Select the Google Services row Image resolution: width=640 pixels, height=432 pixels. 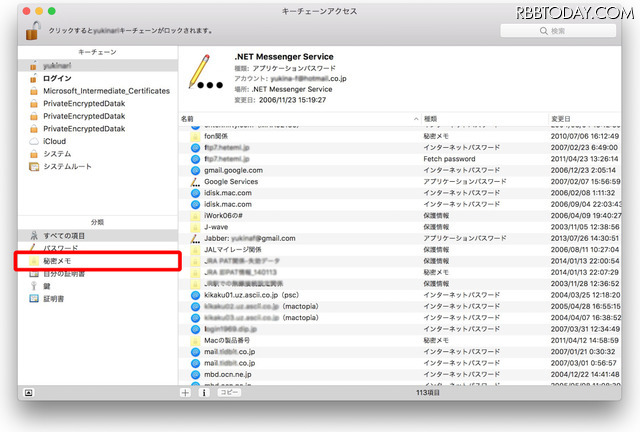coord(400,182)
